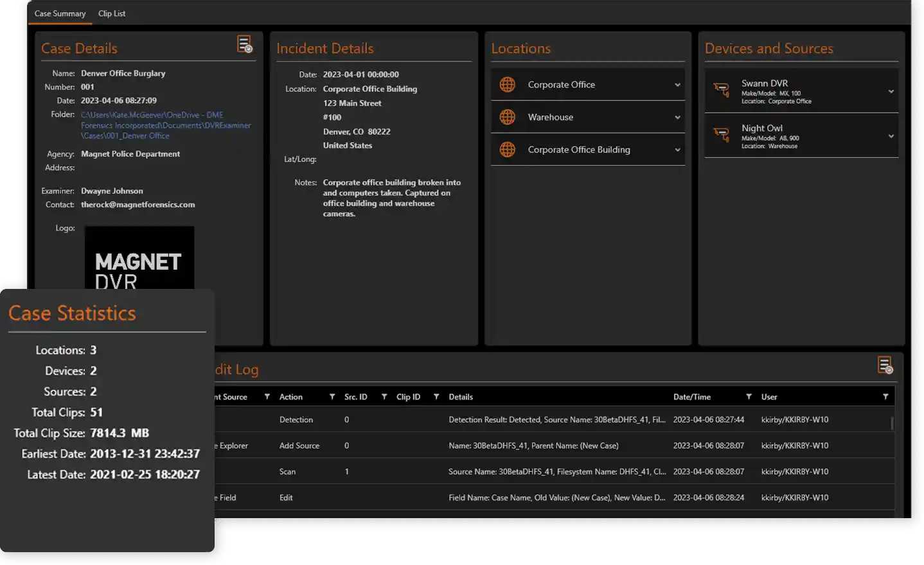924x565 pixels.
Task: Click the Earliest Date 2013-12-31 23:42:37
Action: 145,453
